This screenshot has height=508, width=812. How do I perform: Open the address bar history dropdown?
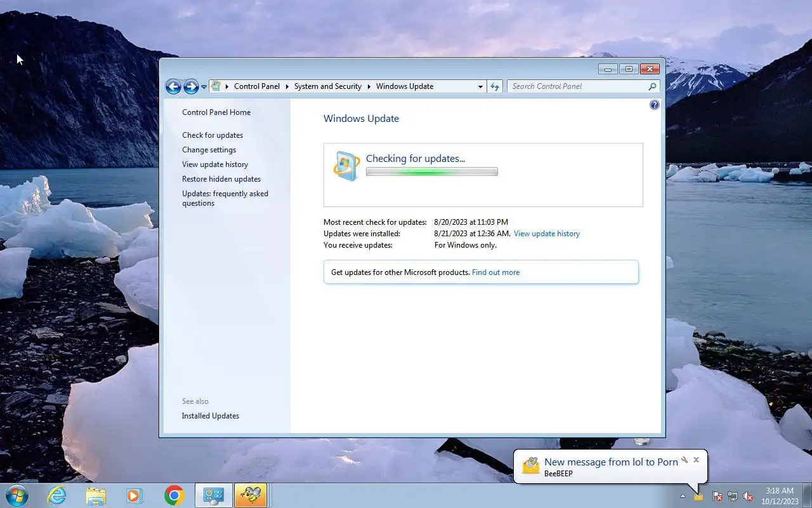pos(480,86)
